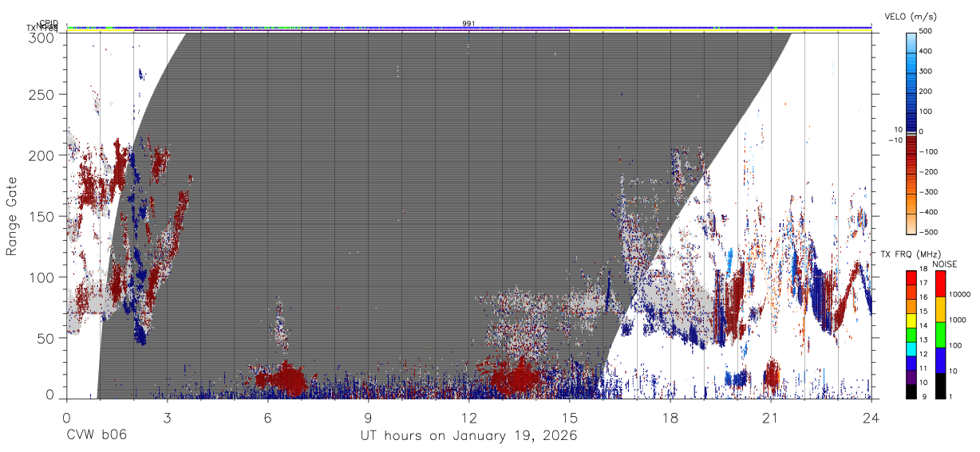Click the red segment of NOISE bar
The height and width of the screenshot is (452, 980).
click(x=941, y=284)
